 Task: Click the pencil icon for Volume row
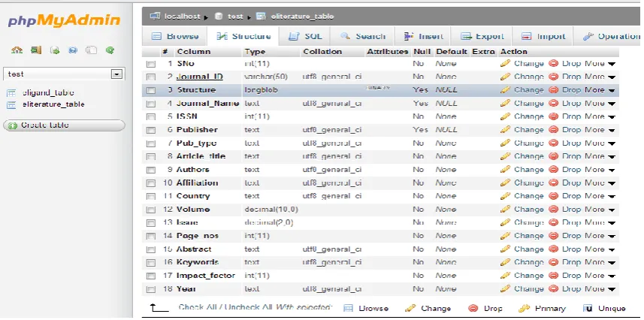[506, 209]
